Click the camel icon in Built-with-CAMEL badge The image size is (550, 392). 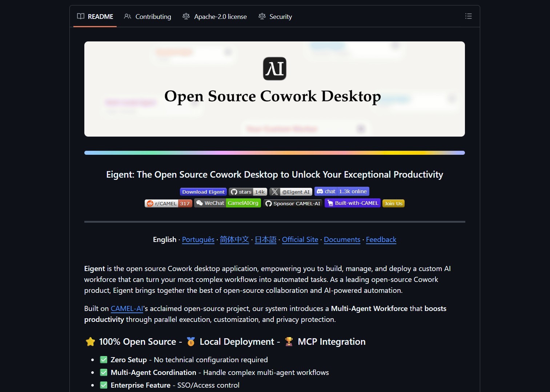(x=330, y=203)
